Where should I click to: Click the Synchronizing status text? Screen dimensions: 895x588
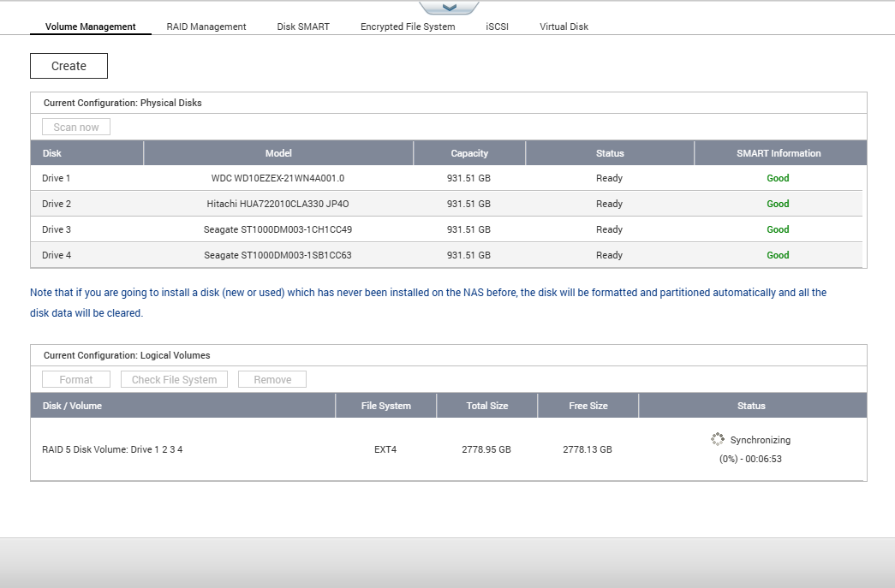pyautogui.click(x=761, y=440)
